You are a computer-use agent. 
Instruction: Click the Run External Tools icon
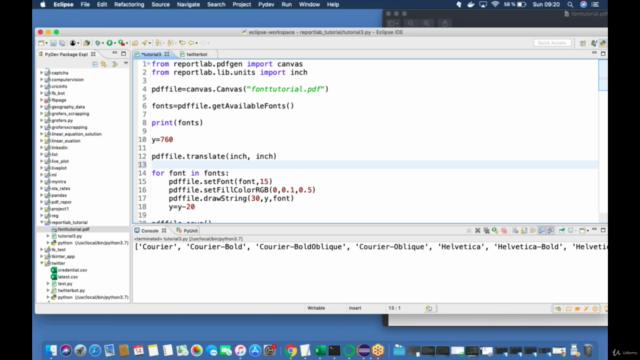(121, 43)
